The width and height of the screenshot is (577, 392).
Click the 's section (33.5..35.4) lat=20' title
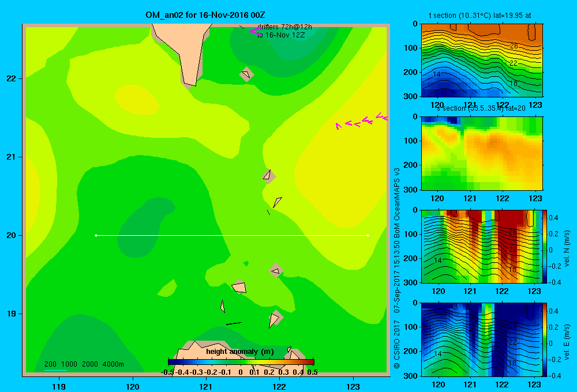[481, 108]
